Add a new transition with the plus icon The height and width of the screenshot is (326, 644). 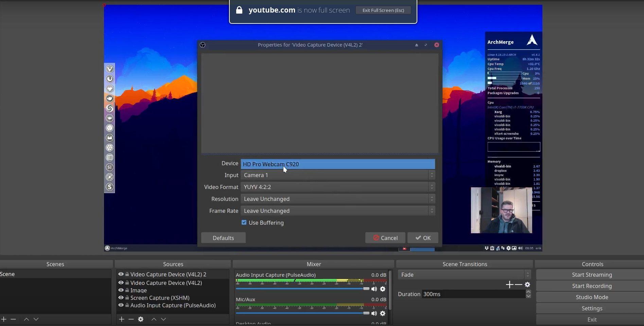click(x=509, y=285)
